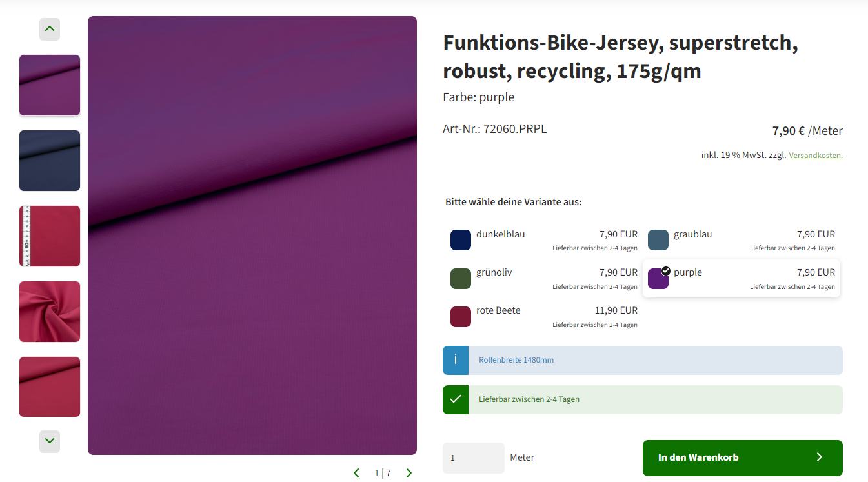Open the Versandkosten link
This screenshot has height=482, width=868.
click(x=816, y=156)
